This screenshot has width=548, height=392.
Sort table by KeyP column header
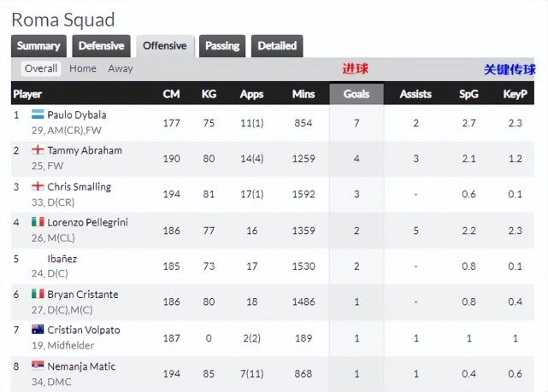click(516, 94)
